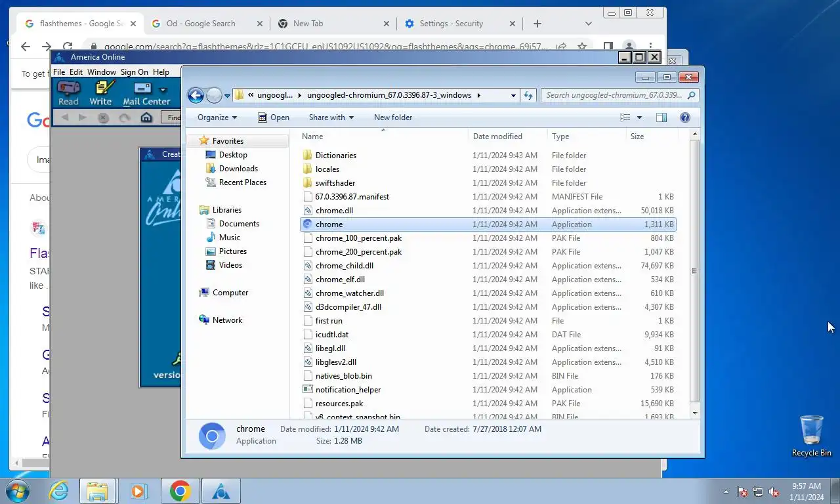
Task: Open the Recycle Bin desktop icon
Action: coord(812,435)
